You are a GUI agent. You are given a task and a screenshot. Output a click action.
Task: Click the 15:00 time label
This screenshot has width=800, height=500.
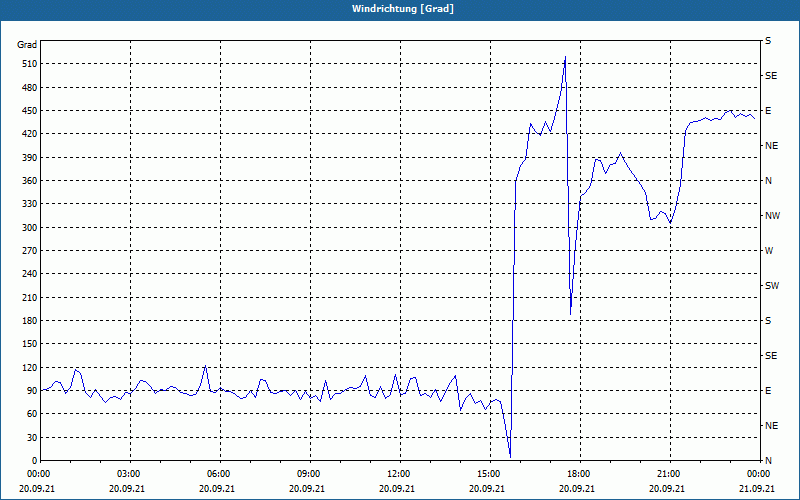[490, 474]
